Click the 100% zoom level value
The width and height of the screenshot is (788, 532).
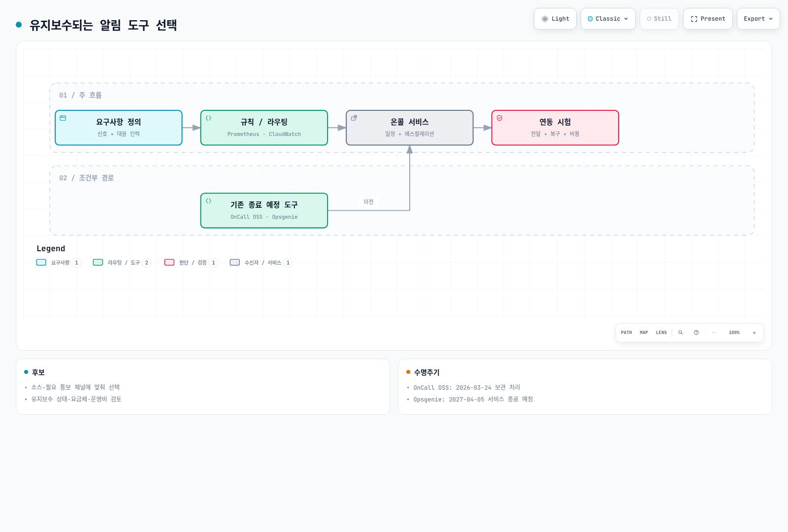(x=734, y=332)
